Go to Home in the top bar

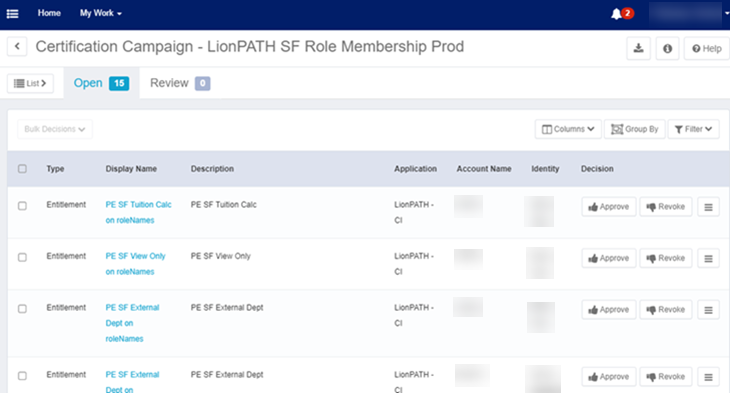(49, 14)
